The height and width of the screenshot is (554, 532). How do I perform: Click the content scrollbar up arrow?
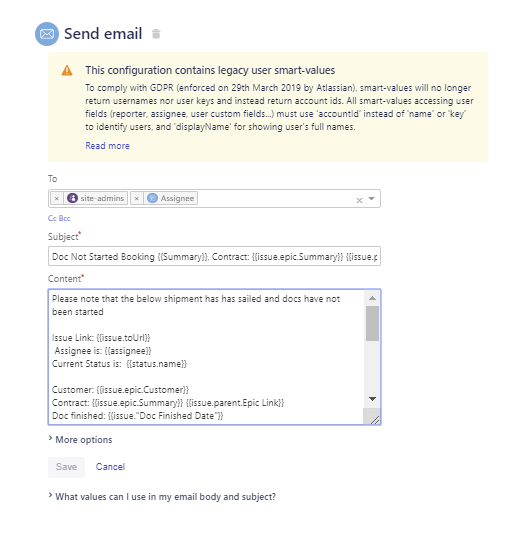372,299
